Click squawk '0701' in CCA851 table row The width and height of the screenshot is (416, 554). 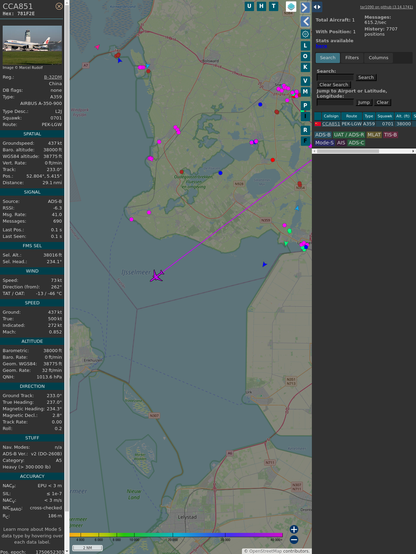point(387,124)
